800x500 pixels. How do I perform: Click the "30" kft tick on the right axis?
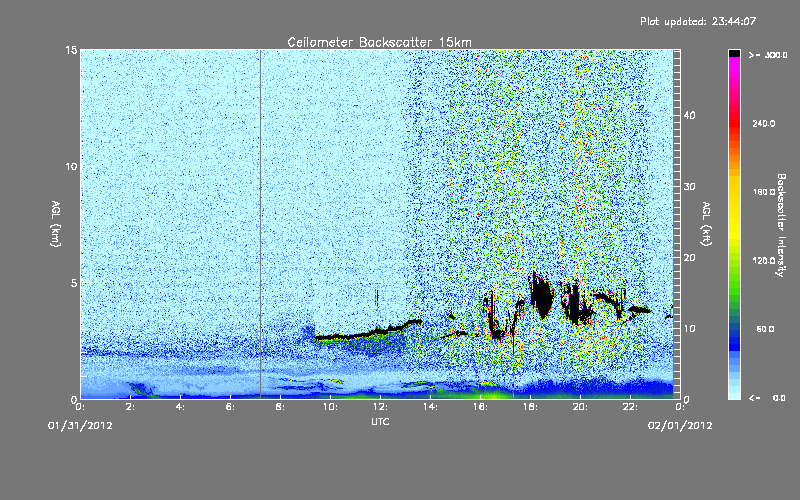(689, 187)
